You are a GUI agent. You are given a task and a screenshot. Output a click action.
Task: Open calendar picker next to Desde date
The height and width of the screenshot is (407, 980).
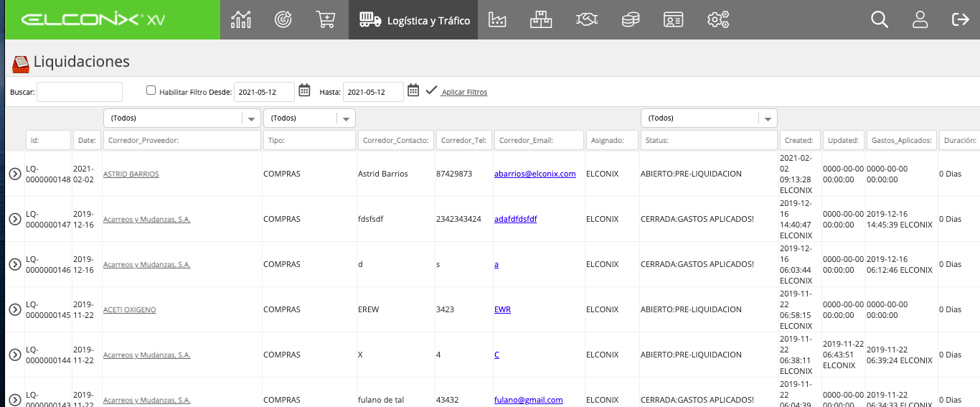click(304, 90)
